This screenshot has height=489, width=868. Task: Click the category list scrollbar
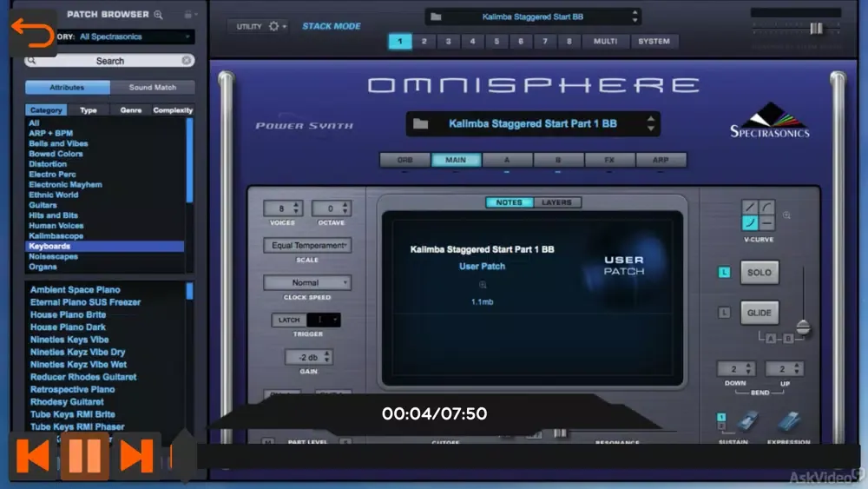190,161
